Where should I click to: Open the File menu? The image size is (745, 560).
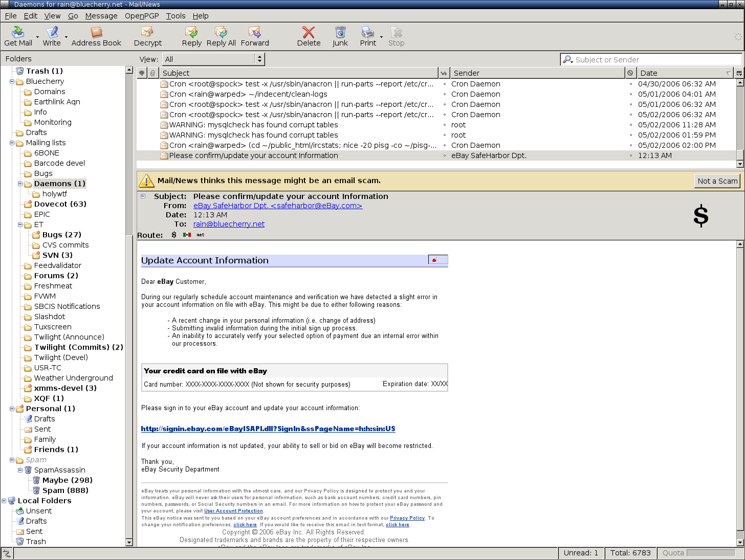(x=11, y=16)
